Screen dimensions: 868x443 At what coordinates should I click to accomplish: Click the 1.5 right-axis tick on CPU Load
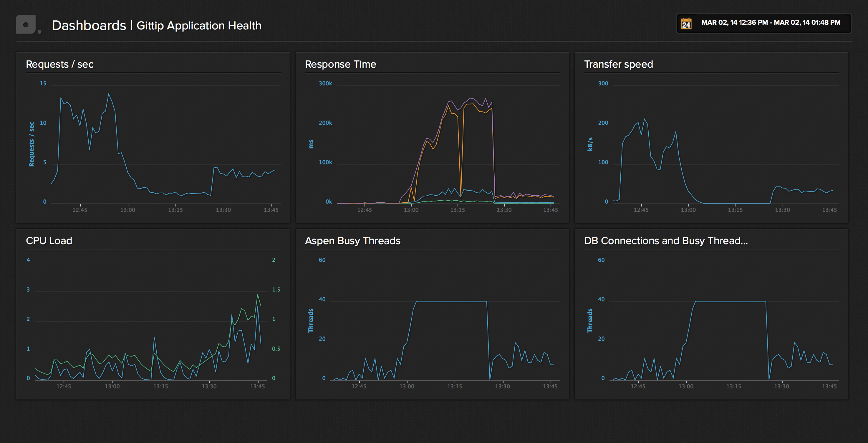tap(276, 289)
